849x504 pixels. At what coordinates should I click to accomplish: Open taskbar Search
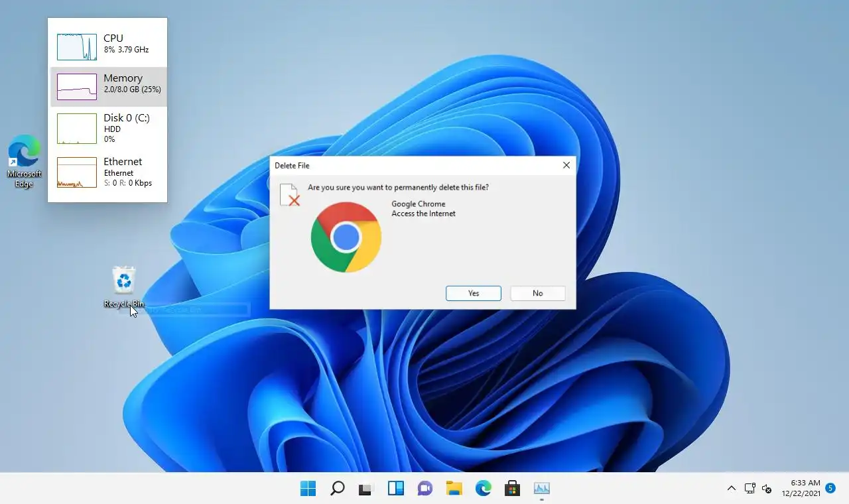[337, 489]
